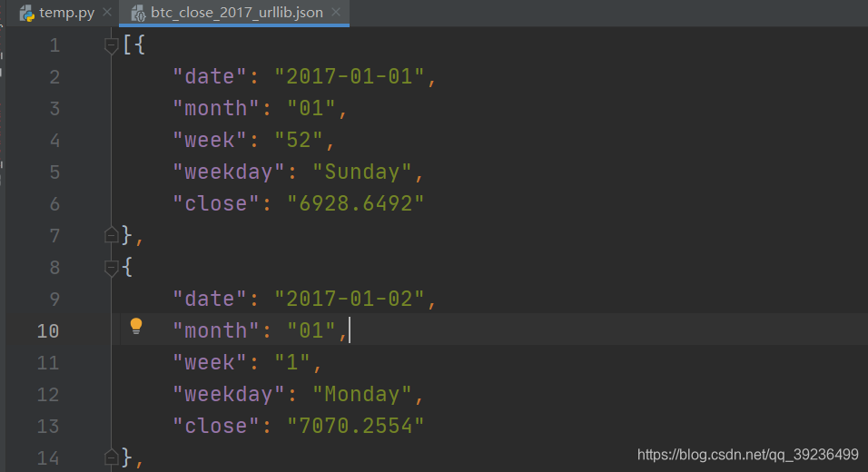The image size is (868, 472).
Task: Click the Python file icon on temp.py tab
Action: [27, 14]
